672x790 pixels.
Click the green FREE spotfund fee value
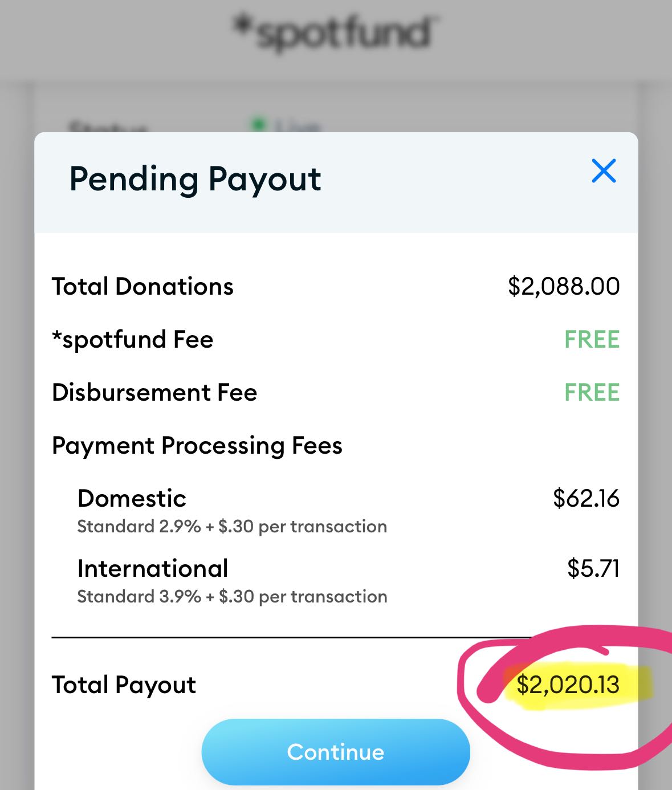pos(591,340)
